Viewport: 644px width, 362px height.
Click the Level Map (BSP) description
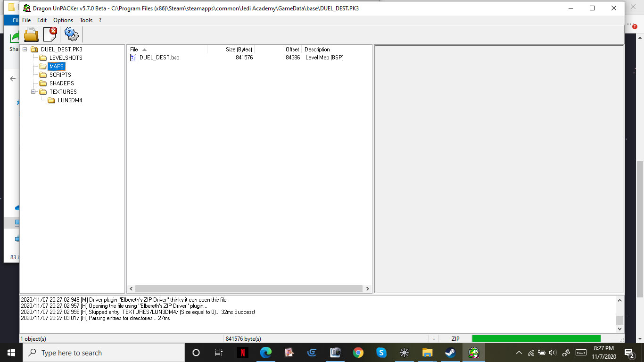tap(324, 58)
